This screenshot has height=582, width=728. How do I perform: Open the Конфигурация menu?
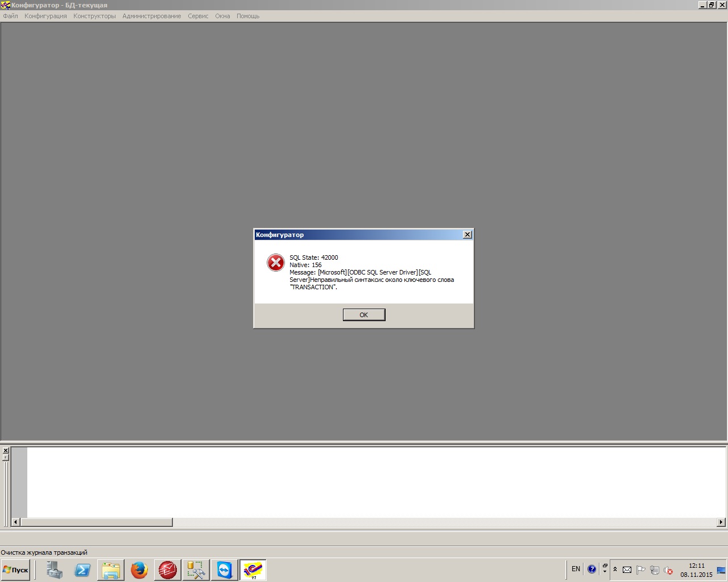(x=45, y=16)
